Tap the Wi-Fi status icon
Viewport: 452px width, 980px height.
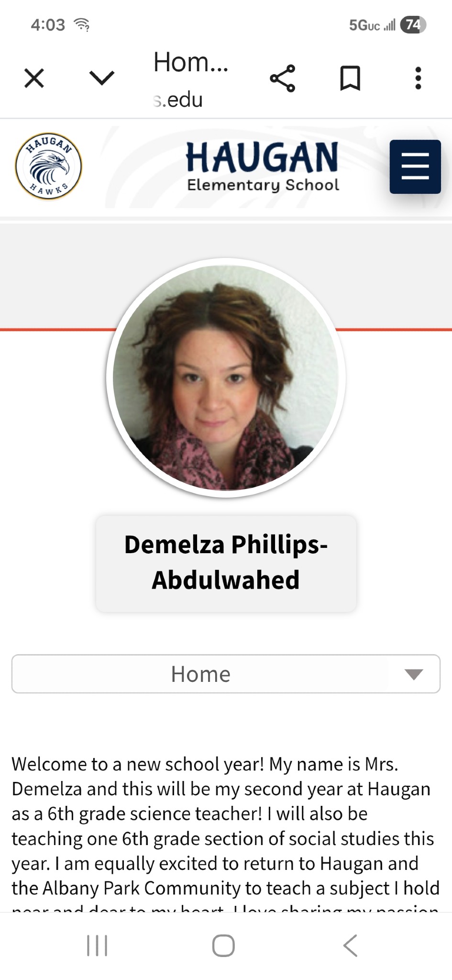(82, 24)
